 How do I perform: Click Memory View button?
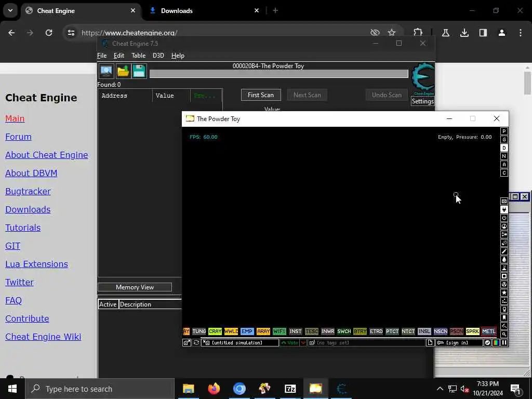pos(135,287)
